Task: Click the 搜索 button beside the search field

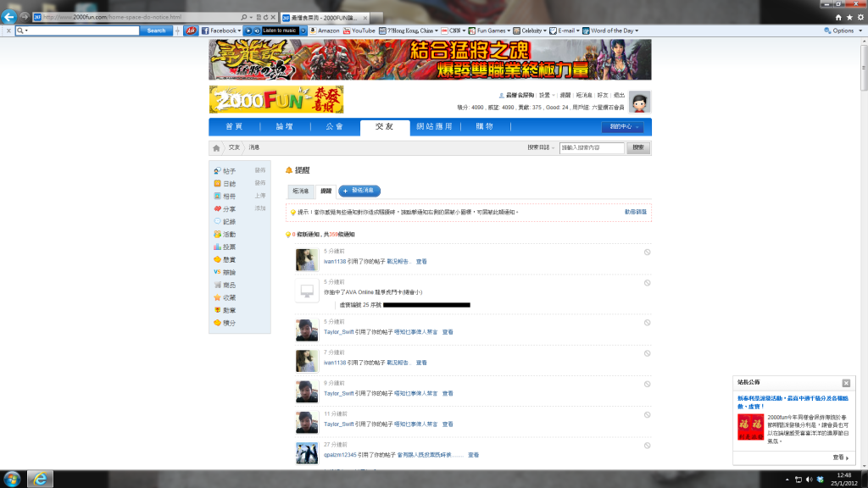Action: coord(638,147)
